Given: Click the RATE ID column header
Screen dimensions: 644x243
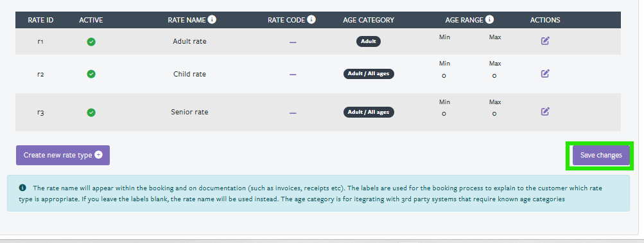Looking at the screenshot, I should pyautogui.click(x=40, y=20).
